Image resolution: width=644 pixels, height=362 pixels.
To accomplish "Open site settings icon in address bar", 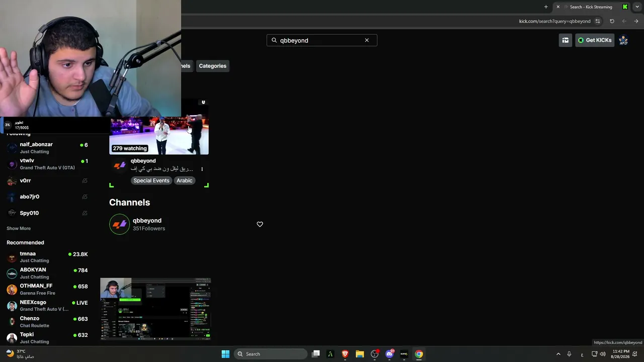I will [598, 21].
